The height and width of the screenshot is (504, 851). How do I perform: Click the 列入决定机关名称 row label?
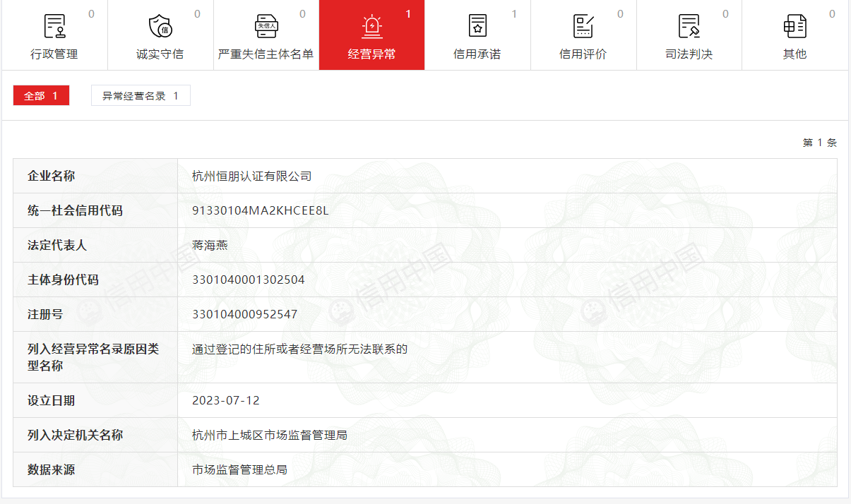pos(76,435)
